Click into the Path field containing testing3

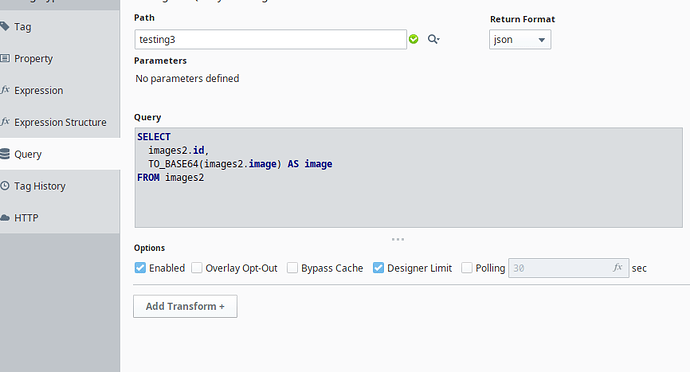pyautogui.click(x=271, y=40)
